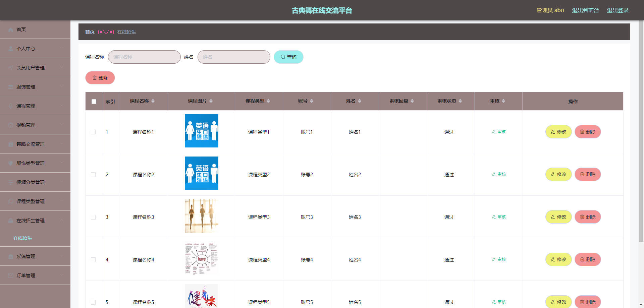
Task: Check the checkbox for row 课程名称1
Action: (x=93, y=132)
